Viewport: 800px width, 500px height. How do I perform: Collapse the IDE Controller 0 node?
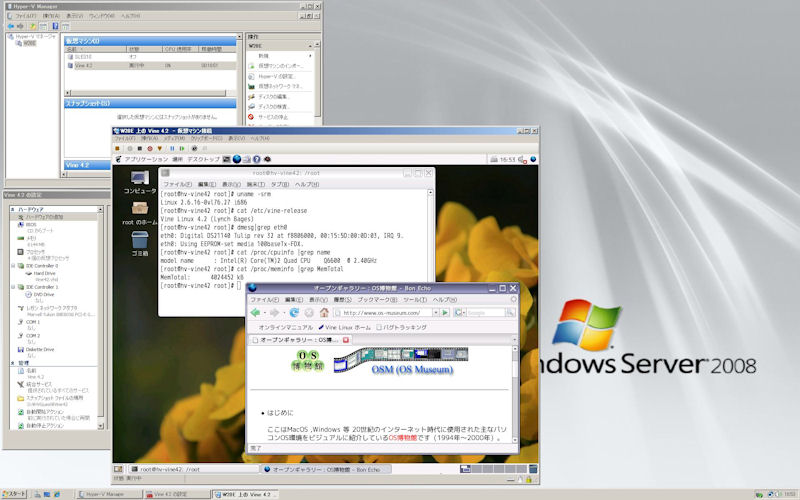pos(13,266)
